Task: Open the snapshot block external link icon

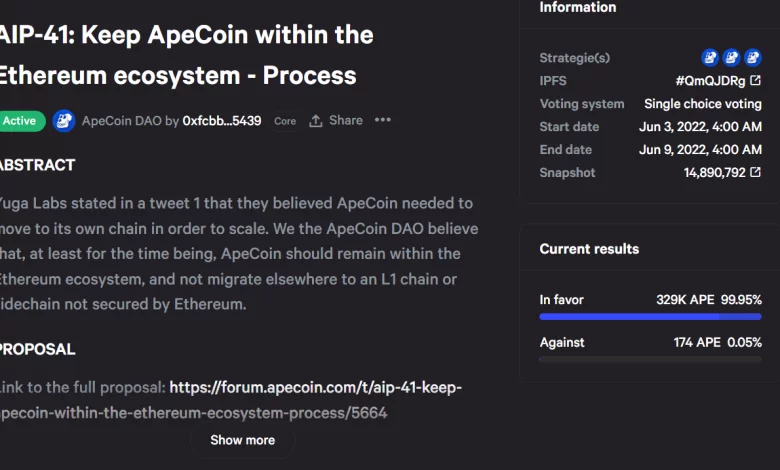Action: [755, 172]
